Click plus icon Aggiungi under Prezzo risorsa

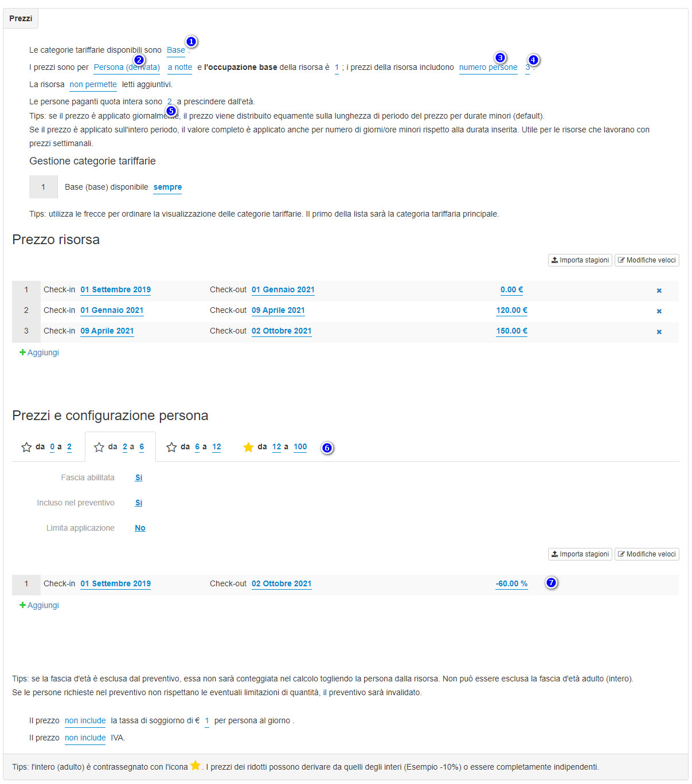point(23,352)
